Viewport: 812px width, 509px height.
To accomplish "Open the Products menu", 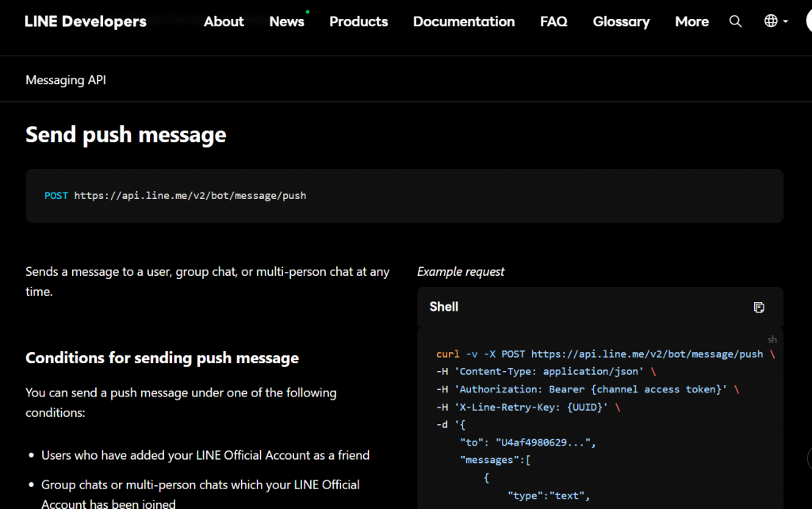I will [x=358, y=21].
